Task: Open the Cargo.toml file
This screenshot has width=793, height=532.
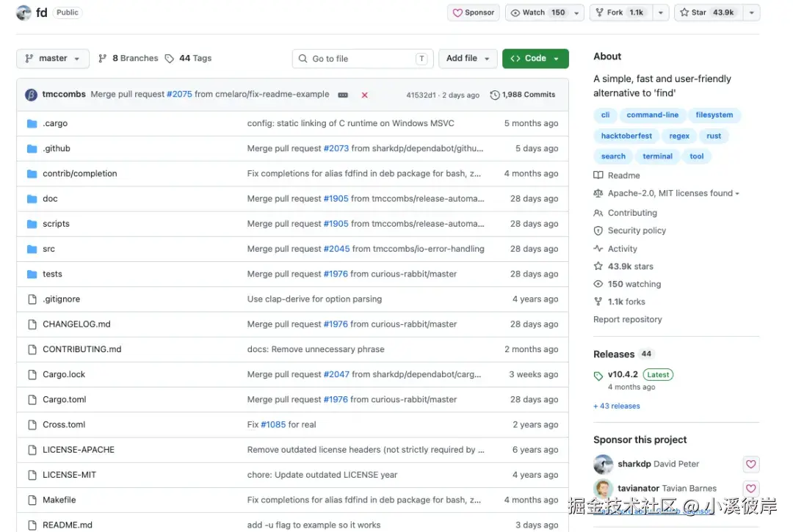Action: pos(64,399)
